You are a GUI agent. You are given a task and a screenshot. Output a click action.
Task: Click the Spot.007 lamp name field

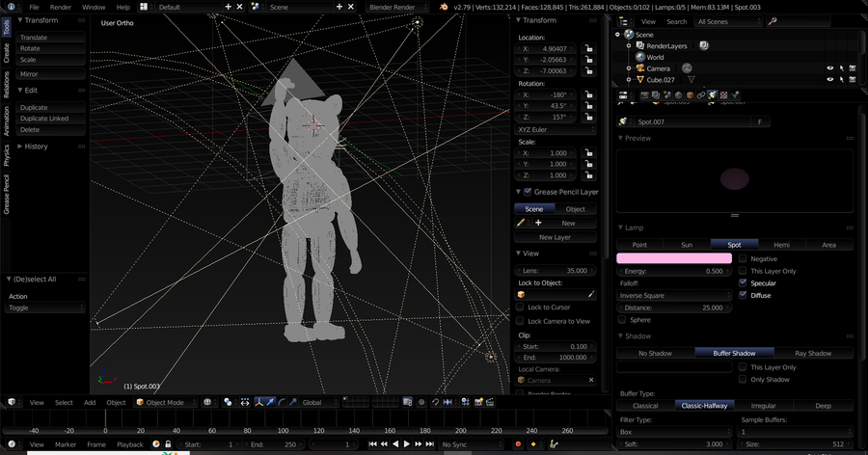point(692,121)
